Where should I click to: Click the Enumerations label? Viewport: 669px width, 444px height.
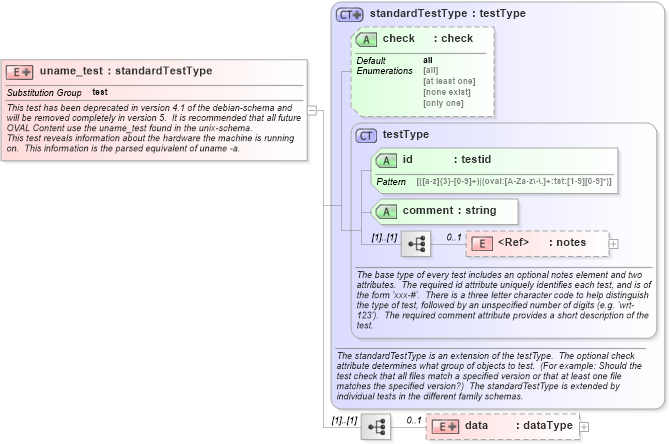pyautogui.click(x=384, y=71)
